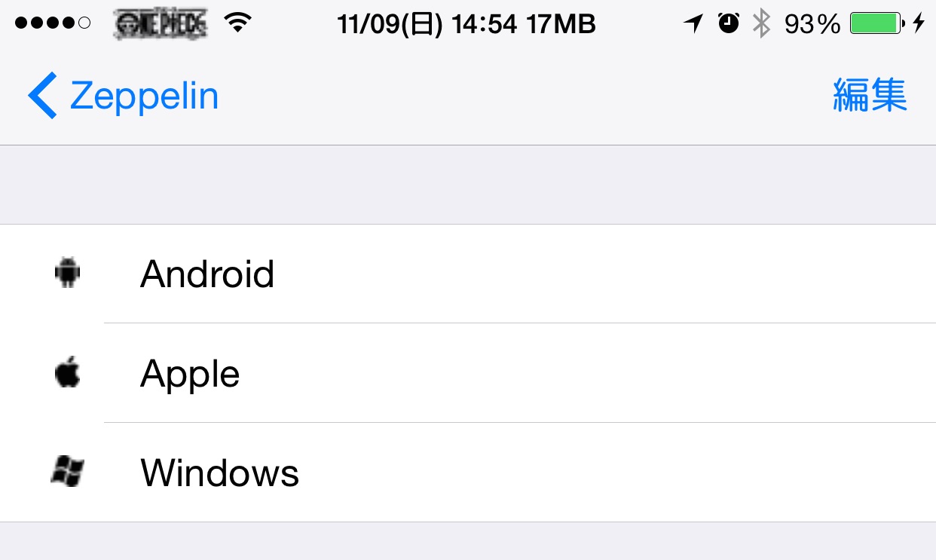The image size is (936, 560).
Task: Tap the Android robot icon
Action: pos(68,273)
